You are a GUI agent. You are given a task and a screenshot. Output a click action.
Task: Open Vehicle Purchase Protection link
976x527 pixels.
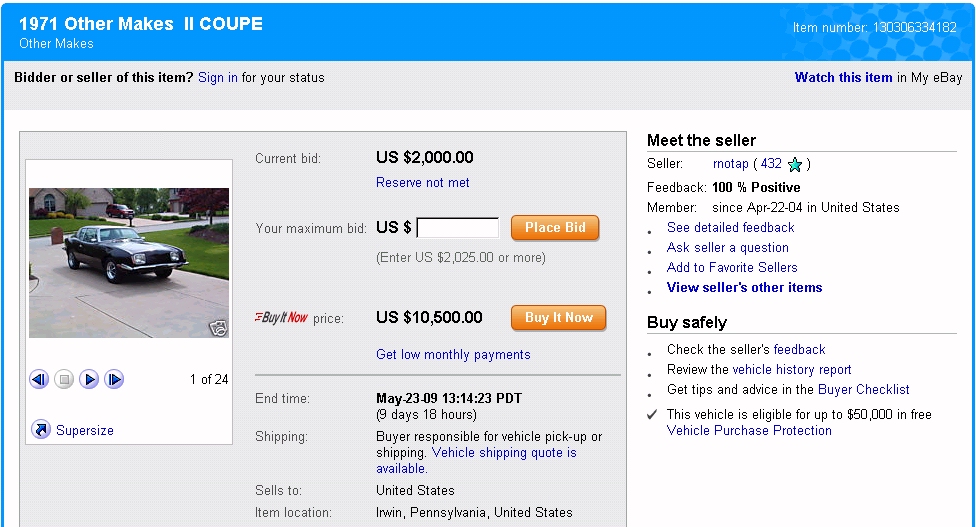[749, 431]
